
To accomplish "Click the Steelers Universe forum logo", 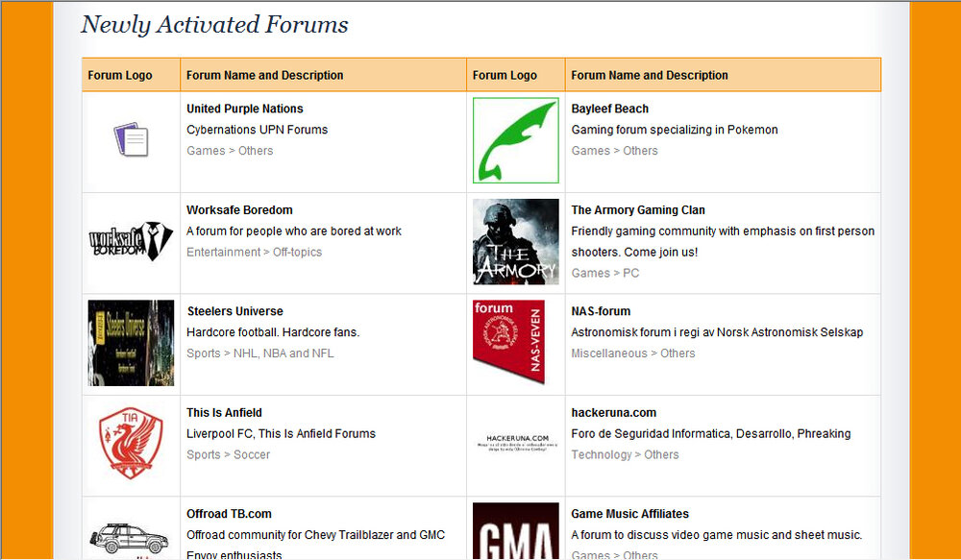I will coord(131,343).
